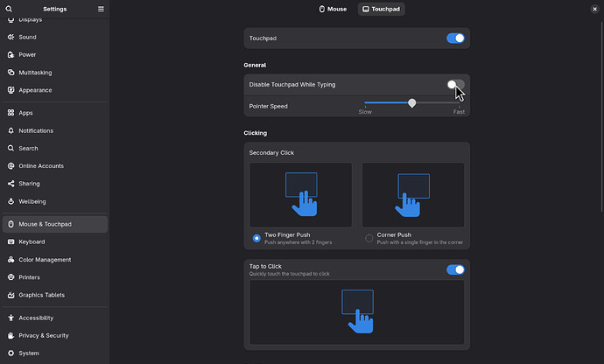Enable Disable Touchpad While Typing switch
The width and height of the screenshot is (604, 364).
(455, 85)
